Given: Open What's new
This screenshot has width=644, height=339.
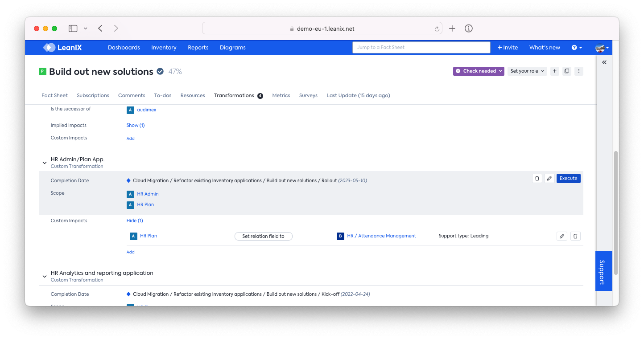Looking at the screenshot, I should pos(545,48).
